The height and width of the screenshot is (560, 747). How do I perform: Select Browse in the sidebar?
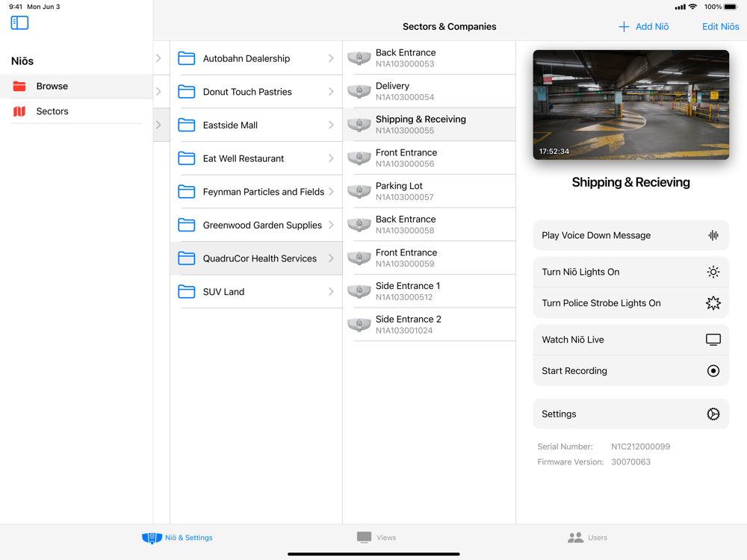coord(76,86)
